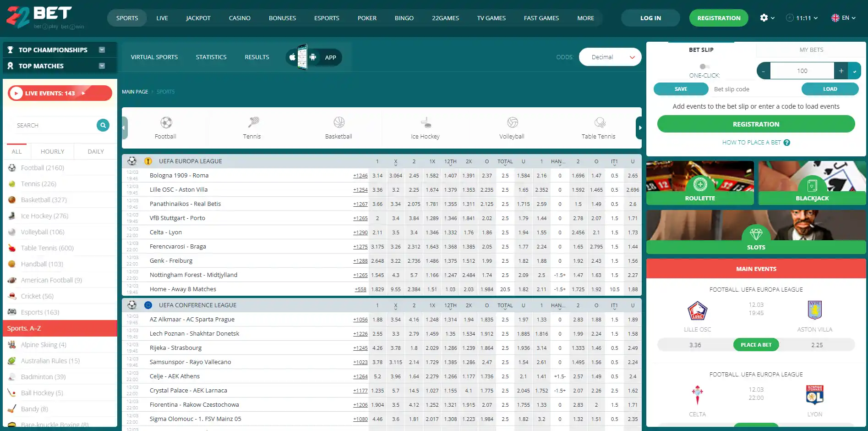Open the bet amount presets dropdown arrow
The image size is (868, 431).
pyautogui.click(x=854, y=71)
